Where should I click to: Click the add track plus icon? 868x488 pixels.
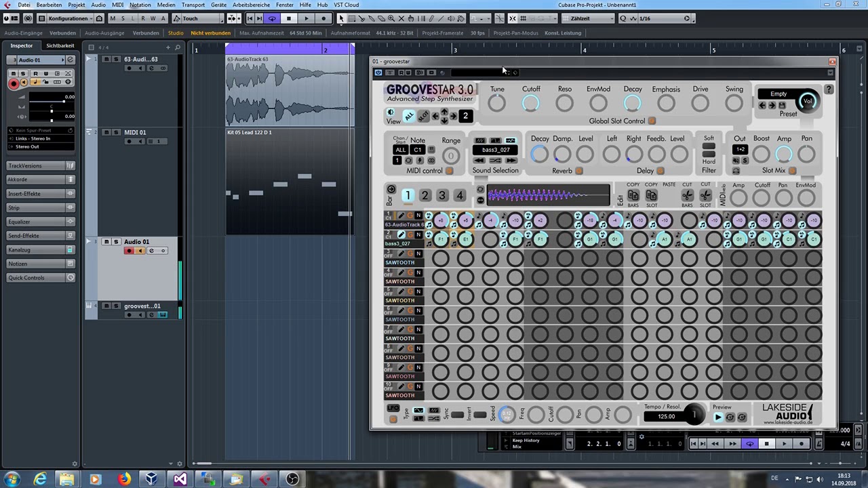point(168,47)
